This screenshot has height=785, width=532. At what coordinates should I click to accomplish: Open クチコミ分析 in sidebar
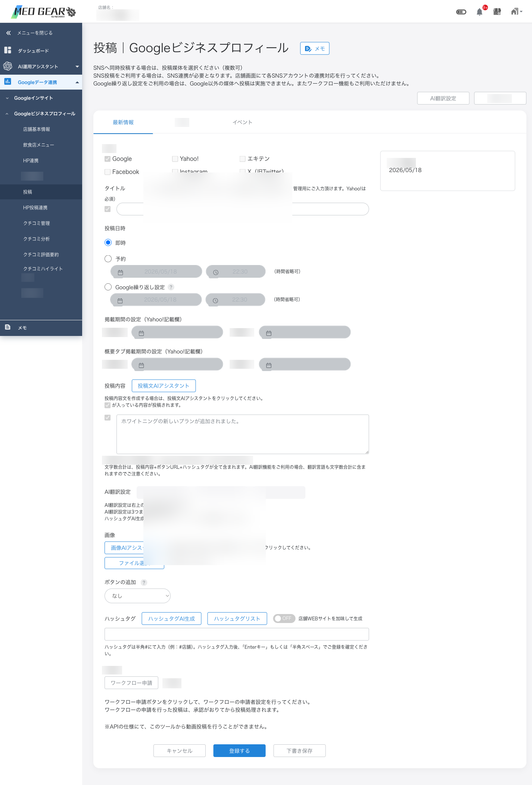coord(37,239)
